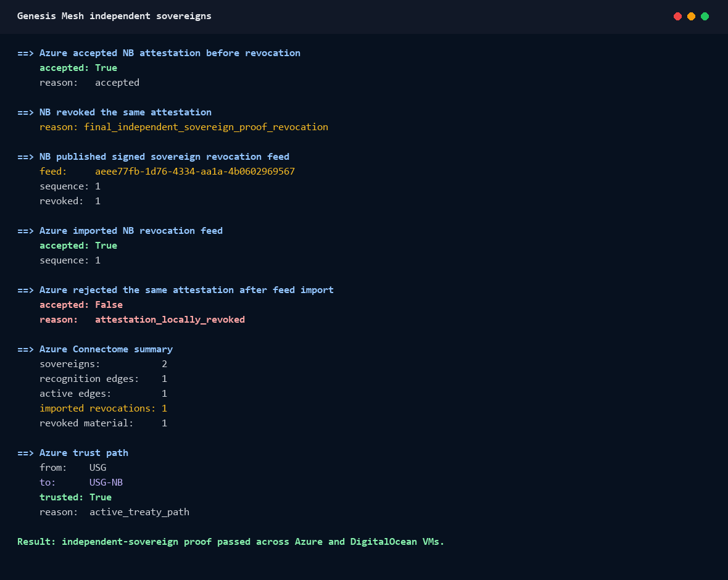The height and width of the screenshot is (580, 728).
Task: Click heading 'Azure accepted NB attestation before revocation'
Action: (170, 53)
